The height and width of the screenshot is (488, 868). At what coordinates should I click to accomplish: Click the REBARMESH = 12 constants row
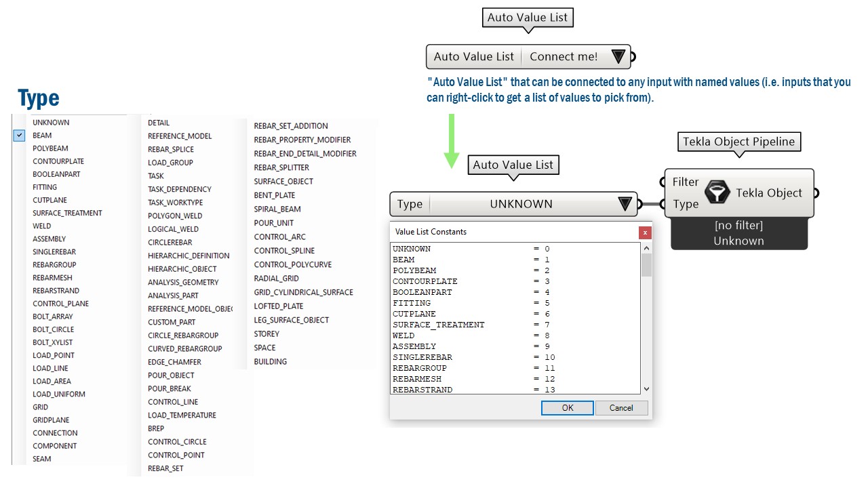516,379
